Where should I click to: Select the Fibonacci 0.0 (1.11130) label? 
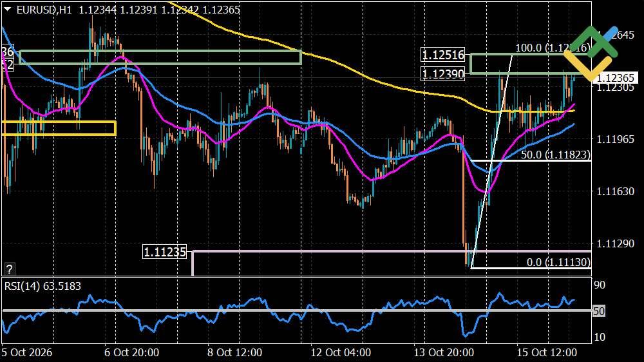point(558,262)
